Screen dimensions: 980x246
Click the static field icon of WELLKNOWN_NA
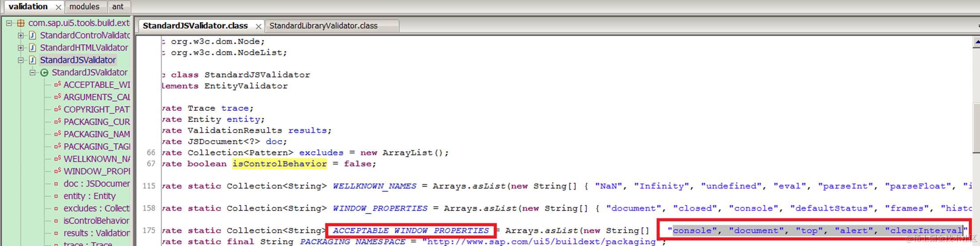[x=57, y=159]
